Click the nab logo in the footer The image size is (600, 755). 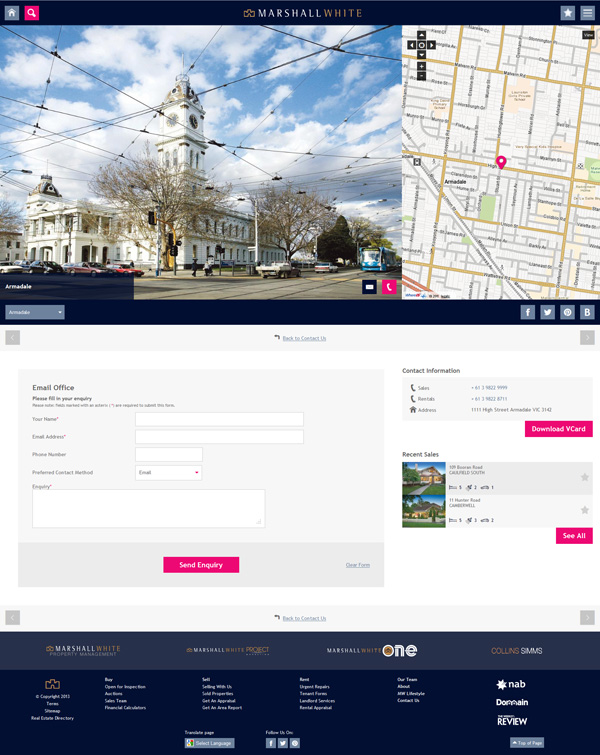click(511, 684)
